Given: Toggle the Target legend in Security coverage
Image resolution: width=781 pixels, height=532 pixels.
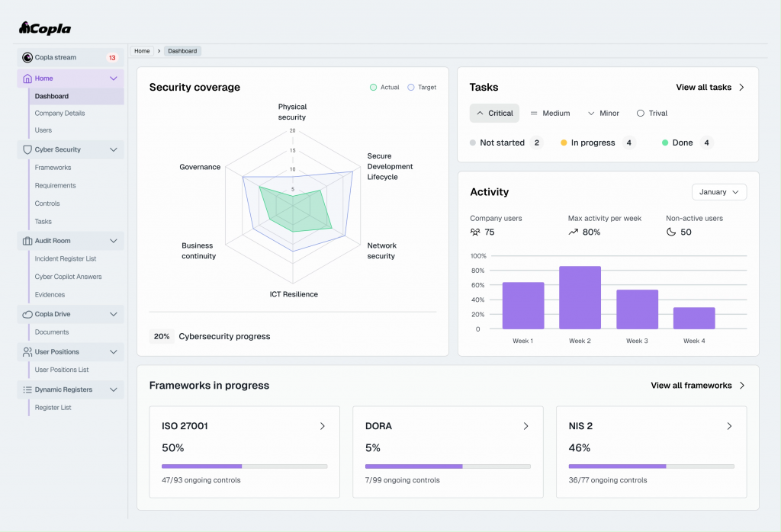Looking at the screenshot, I should [x=422, y=87].
